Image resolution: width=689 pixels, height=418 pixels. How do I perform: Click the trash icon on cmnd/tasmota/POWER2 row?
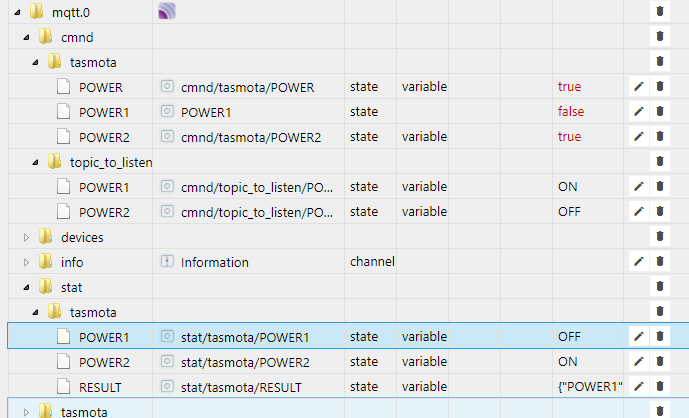point(660,137)
